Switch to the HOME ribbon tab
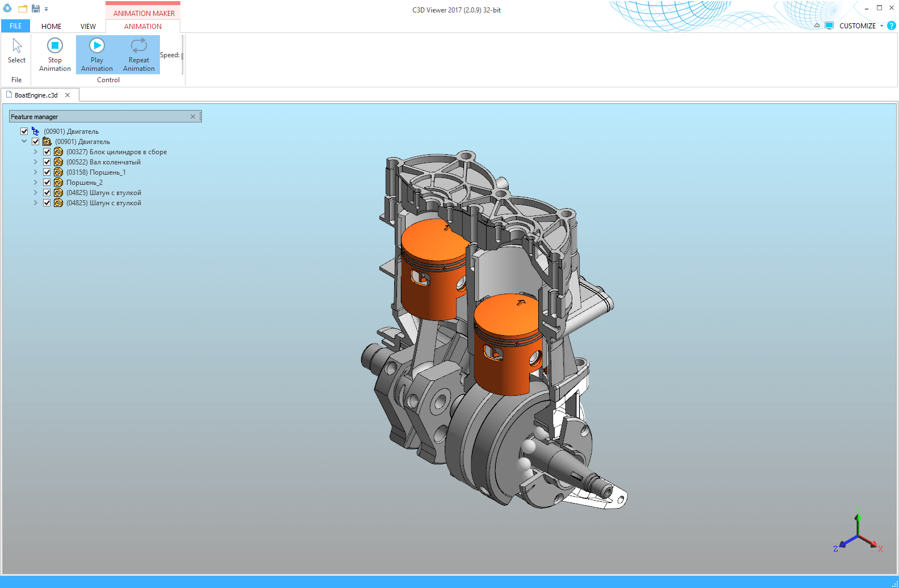Screen dimensions: 899x588 point(51,27)
